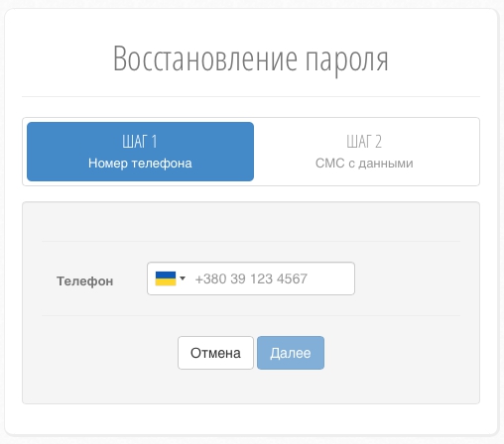
Task: Switch to ШАГ 2 СМС с данными tab
Action: (364, 152)
